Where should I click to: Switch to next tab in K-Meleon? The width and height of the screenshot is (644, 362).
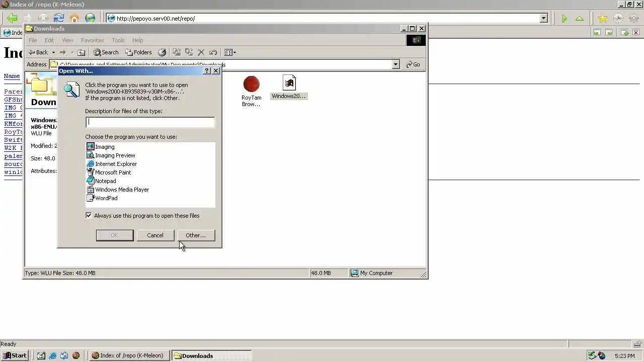(609, 33)
